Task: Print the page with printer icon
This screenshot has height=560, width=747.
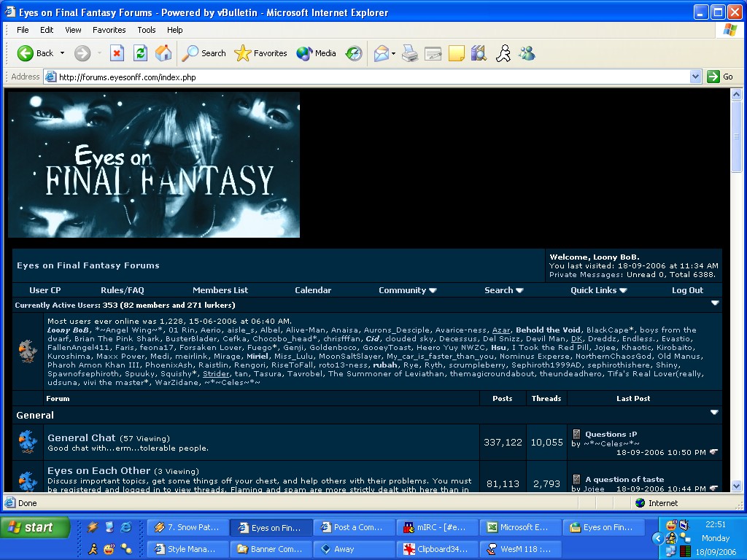Action: pyautogui.click(x=410, y=52)
